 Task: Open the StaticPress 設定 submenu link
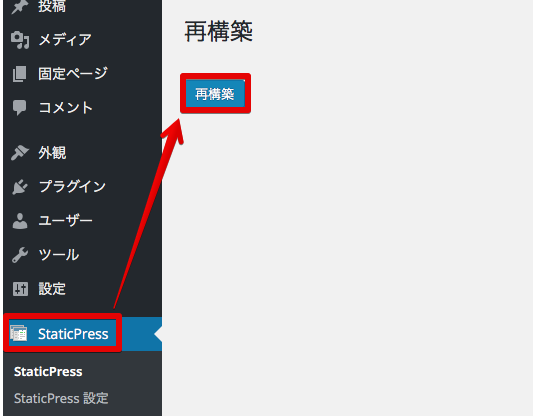pyautogui.click(x=61, y=398)
